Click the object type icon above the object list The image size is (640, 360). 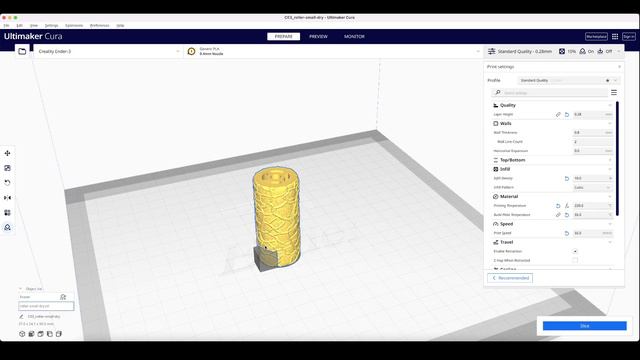tap(63, 297)
